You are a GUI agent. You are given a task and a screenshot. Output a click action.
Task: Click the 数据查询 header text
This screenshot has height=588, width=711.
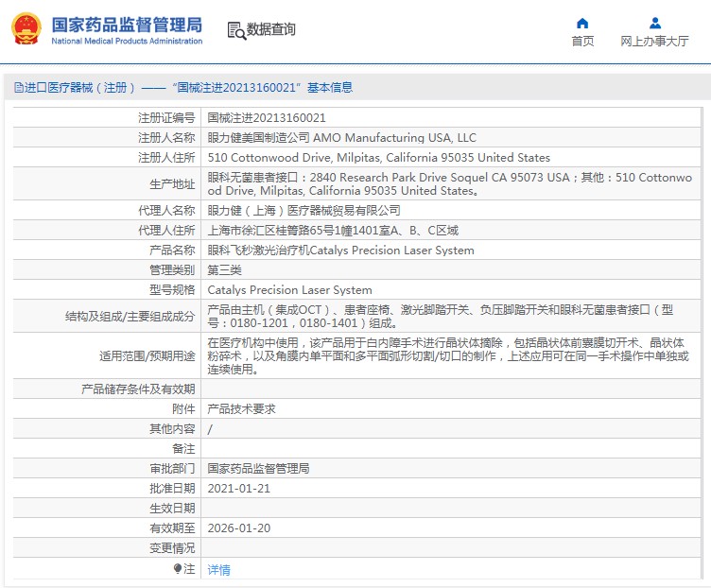271,29
